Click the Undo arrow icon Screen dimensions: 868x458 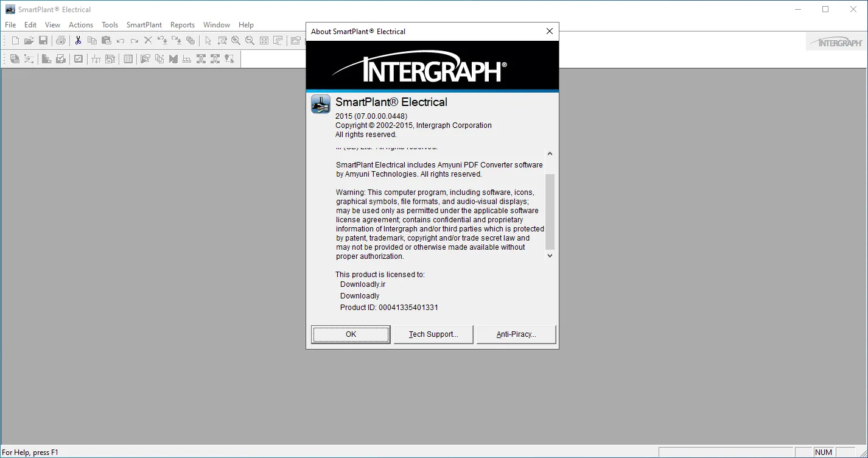pyautogui.click(x=121, y=41)
